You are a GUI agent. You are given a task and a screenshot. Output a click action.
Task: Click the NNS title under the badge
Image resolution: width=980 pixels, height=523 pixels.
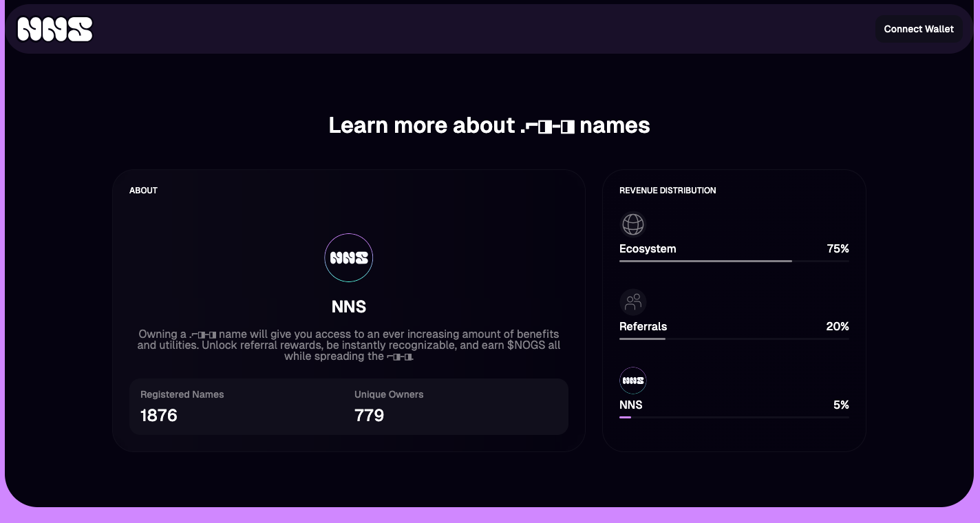(x=348, y=306)
